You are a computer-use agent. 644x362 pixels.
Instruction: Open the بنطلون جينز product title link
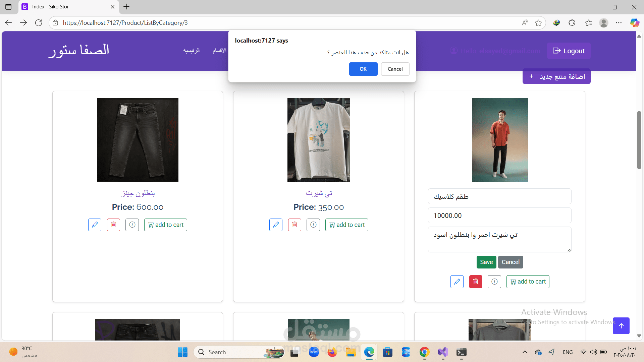pyautogui.click(x=138, y=193)
